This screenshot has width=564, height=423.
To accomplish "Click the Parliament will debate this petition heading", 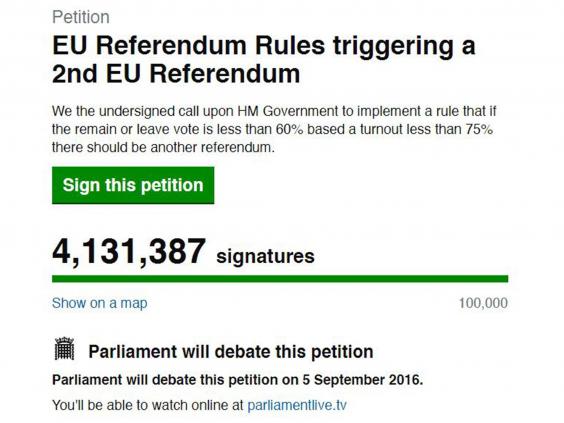I will (231, 352).
